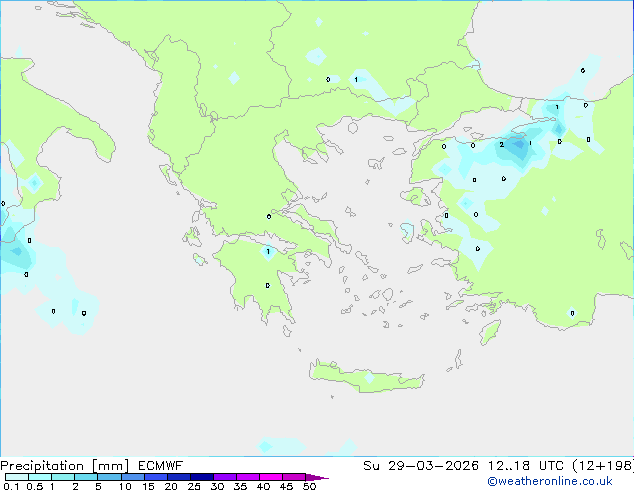This screenshot has width=634, height=490.
Task: Select the 'Precipitation' title word
Action: 42,466
